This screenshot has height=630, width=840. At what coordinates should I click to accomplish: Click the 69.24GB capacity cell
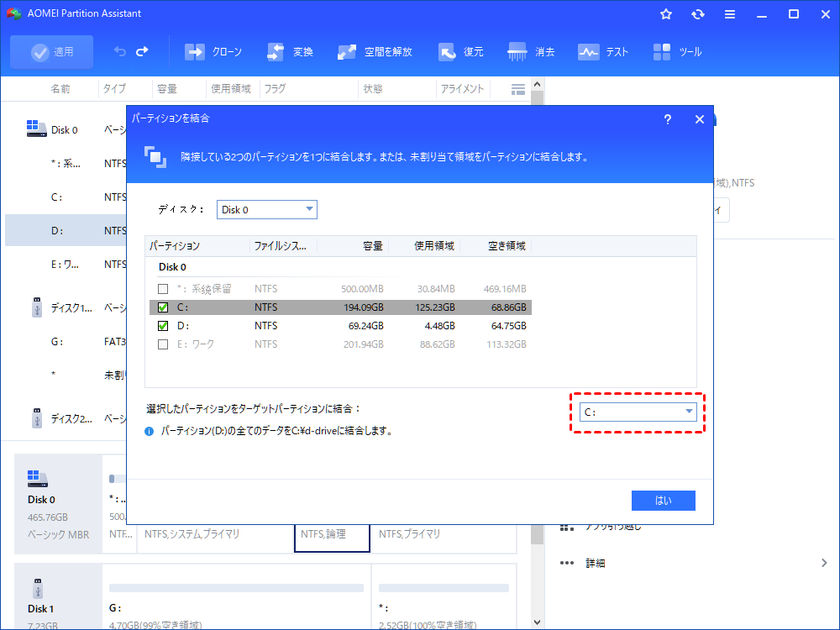tap(366, 326)
